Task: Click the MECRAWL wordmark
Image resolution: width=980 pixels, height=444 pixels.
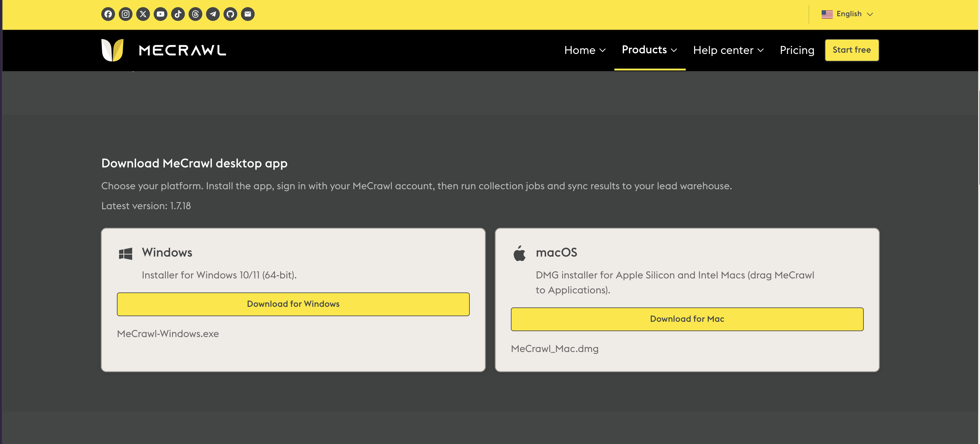Action: [183, 50]
